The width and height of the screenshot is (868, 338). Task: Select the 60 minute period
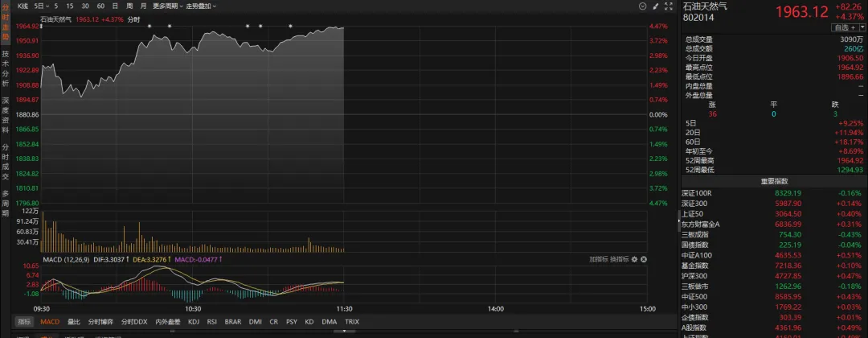100,6
